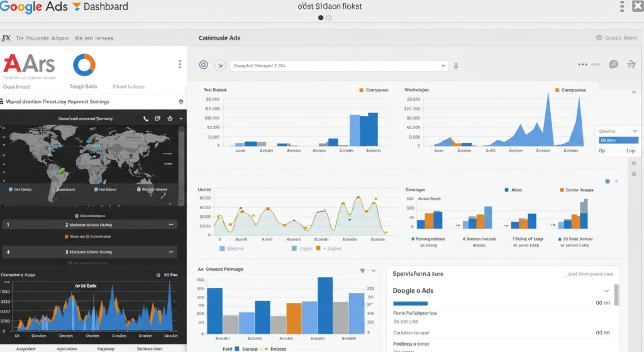Screen dimensions: 644x352
Task: Click the lightbulb icon in report settings row
Action: click(180, 101)
